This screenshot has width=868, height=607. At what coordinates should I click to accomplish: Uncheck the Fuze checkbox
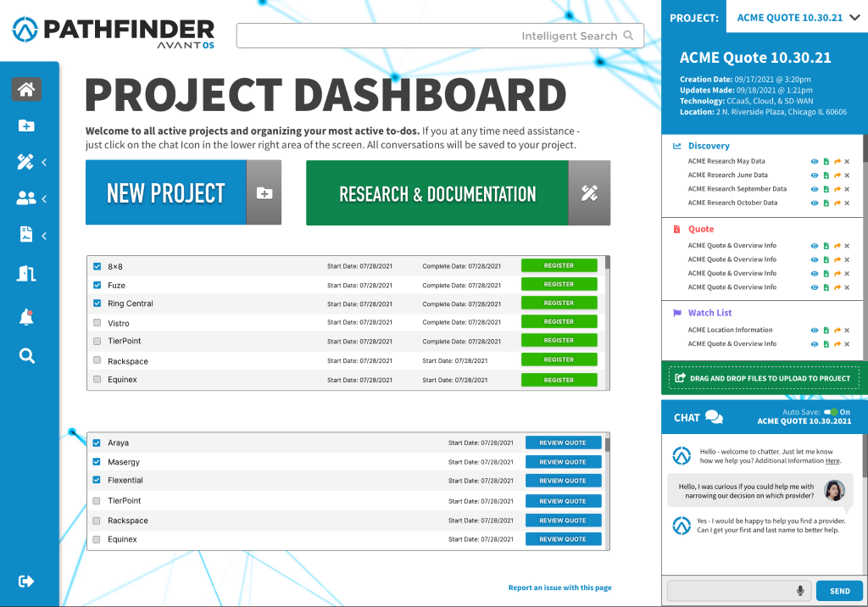click(97, 285)
